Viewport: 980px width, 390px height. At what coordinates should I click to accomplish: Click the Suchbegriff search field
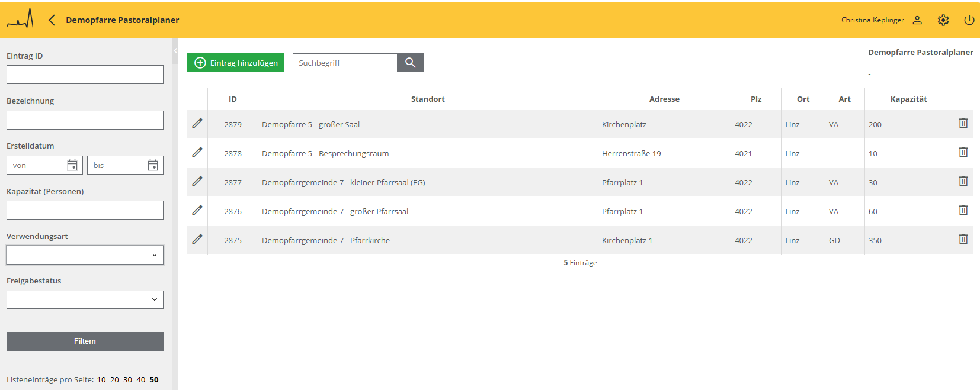[x=345, y=63]
